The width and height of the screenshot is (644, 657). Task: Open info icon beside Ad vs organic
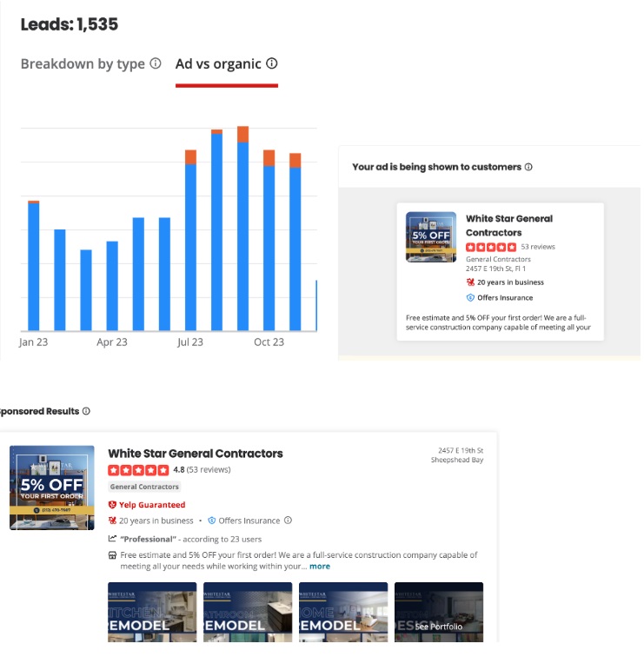point(272,63)
